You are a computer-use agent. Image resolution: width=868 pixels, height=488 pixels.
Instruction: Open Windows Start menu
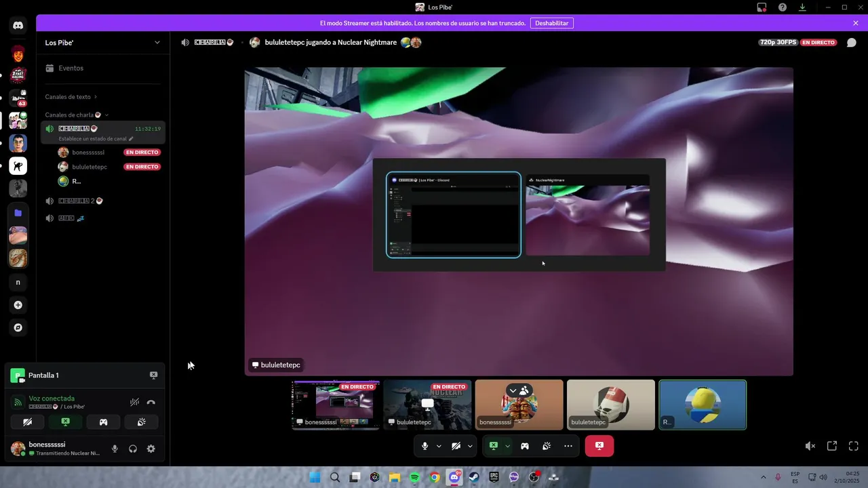point(315,477)
